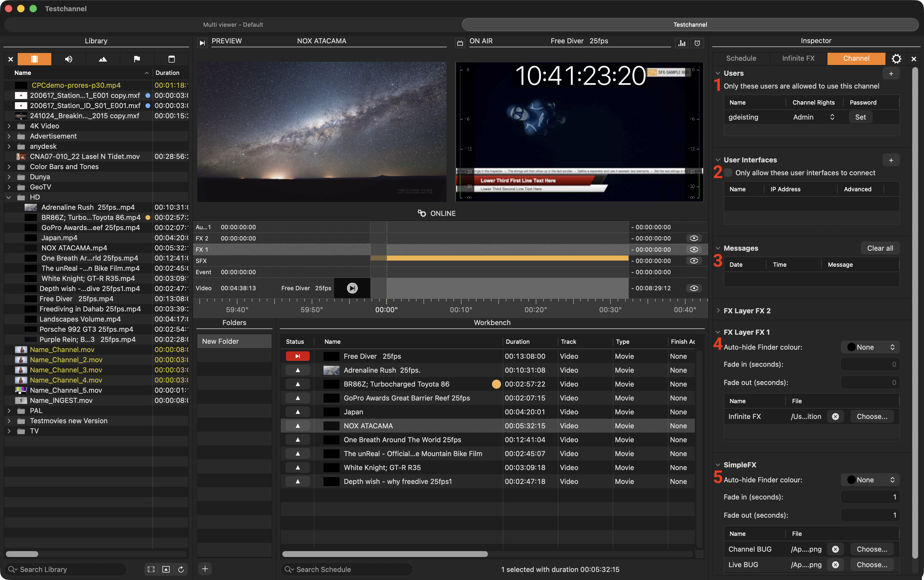Viewport: 924px width, 580px height.
Task: Collapse the Messages section
Action: 718,248
